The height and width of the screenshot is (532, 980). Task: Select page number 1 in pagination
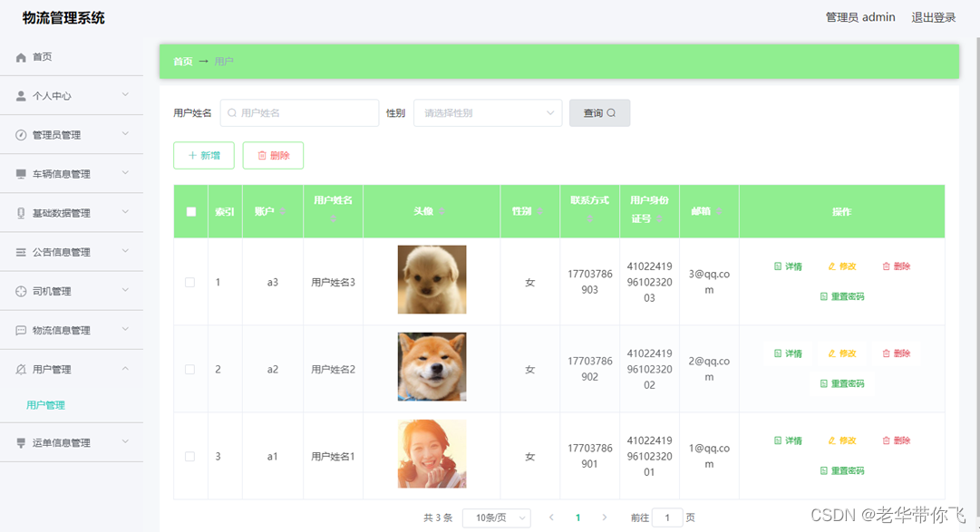point(577,517)
